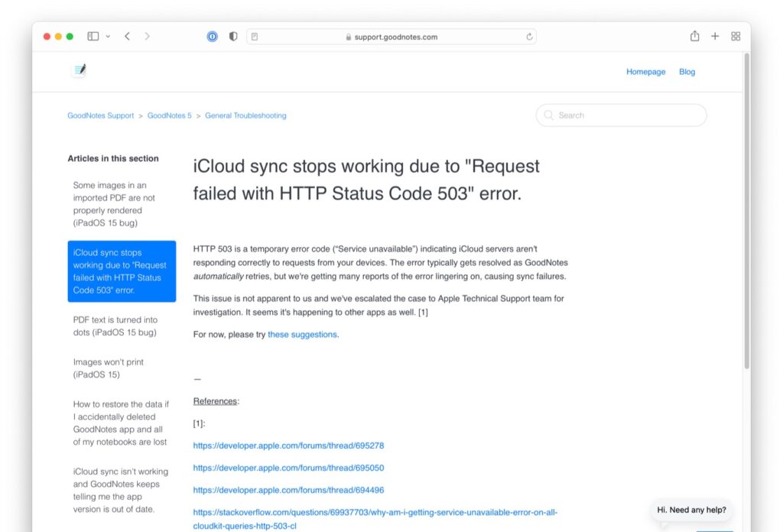Open the privacy report shield icon
Viewport: 783px width, 532px height.
(x=232, y=36)
